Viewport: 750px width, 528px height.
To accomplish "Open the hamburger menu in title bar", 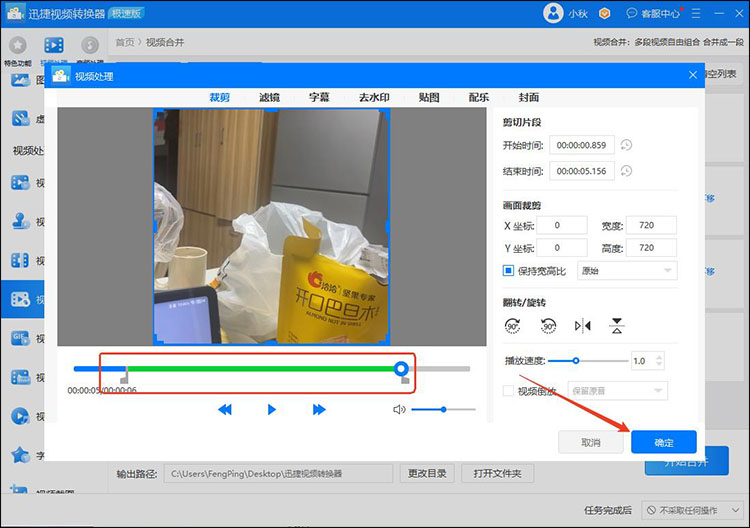I will coord(696,13).
